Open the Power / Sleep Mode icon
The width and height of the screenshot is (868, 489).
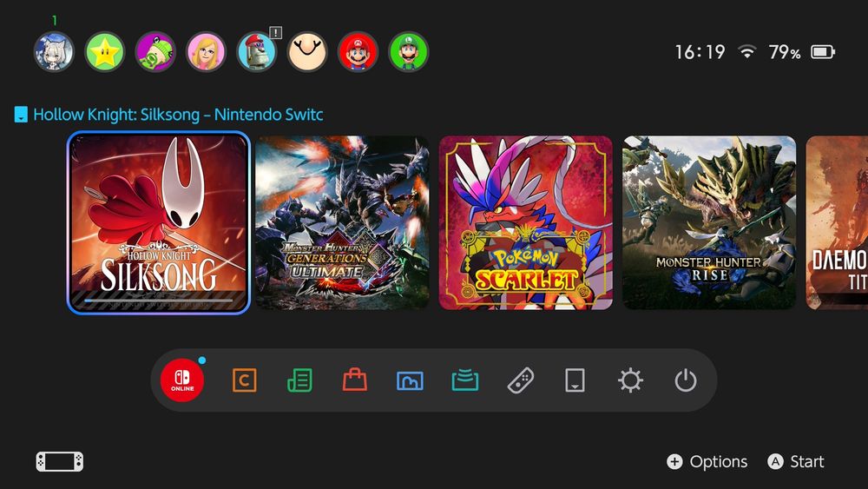686,380
